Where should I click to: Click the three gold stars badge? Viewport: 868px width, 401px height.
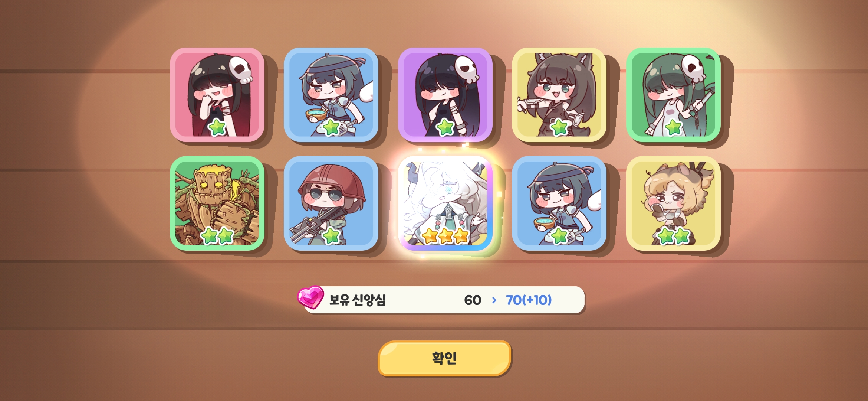click(445, 236)
